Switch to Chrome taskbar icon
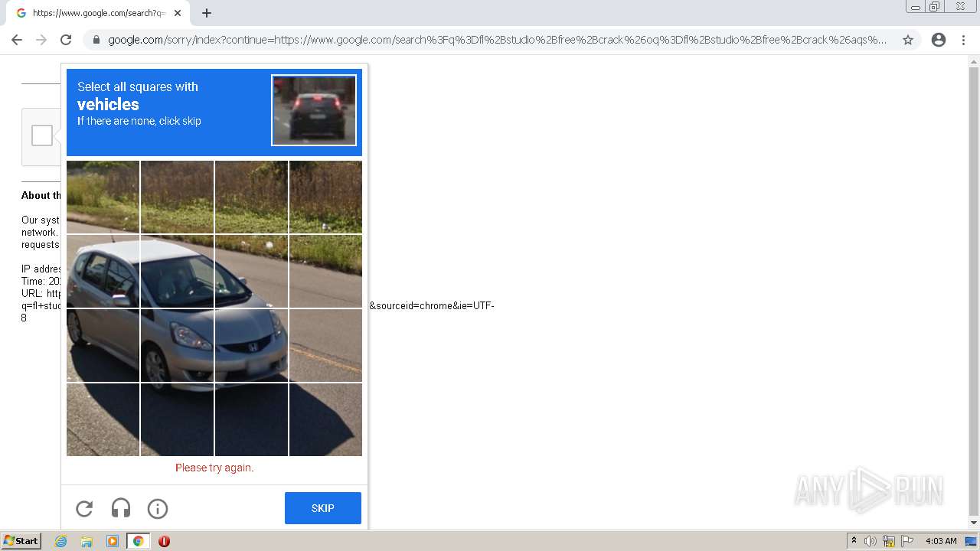The image size is (980, 551). [x=139, y=541]
